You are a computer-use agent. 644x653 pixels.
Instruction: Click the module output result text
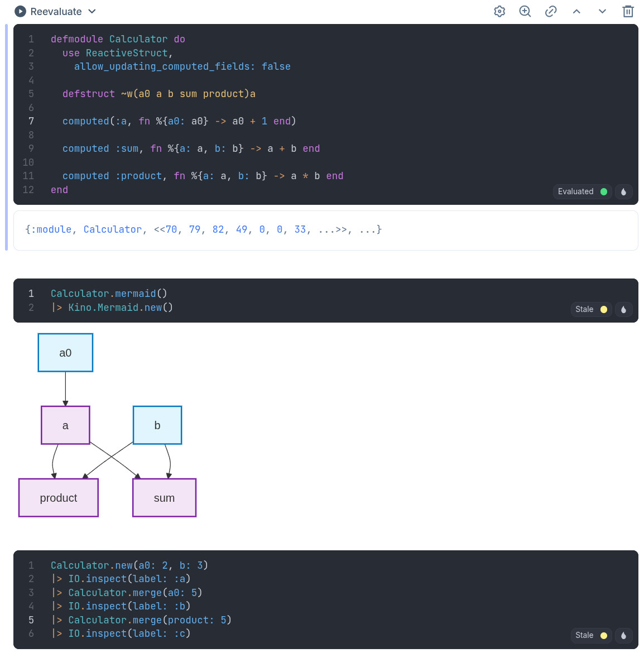coord(204,230)
